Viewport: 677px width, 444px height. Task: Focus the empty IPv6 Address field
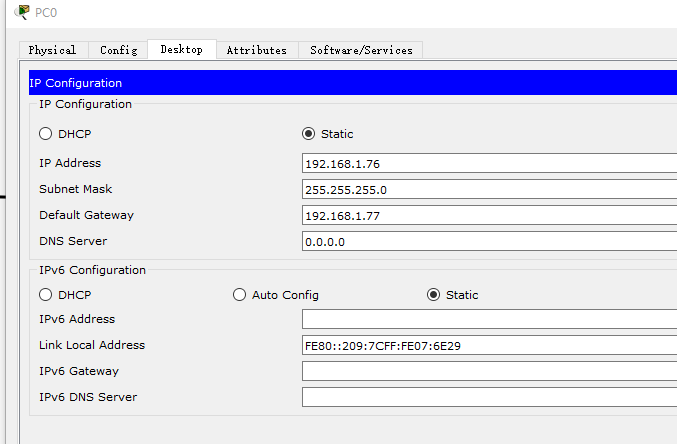pos(488,319)
